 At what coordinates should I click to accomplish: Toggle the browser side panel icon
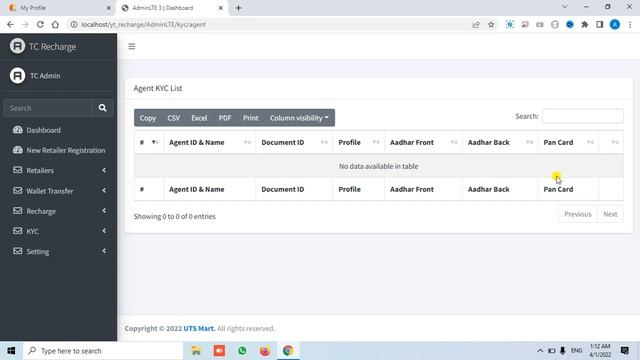(x=600, y=24)
